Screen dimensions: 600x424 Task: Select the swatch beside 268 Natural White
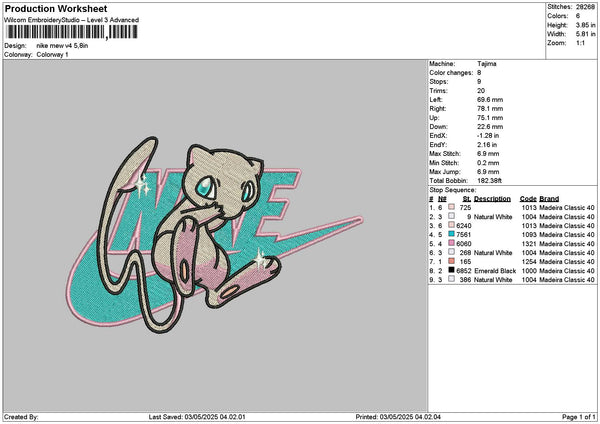(452, 252)
